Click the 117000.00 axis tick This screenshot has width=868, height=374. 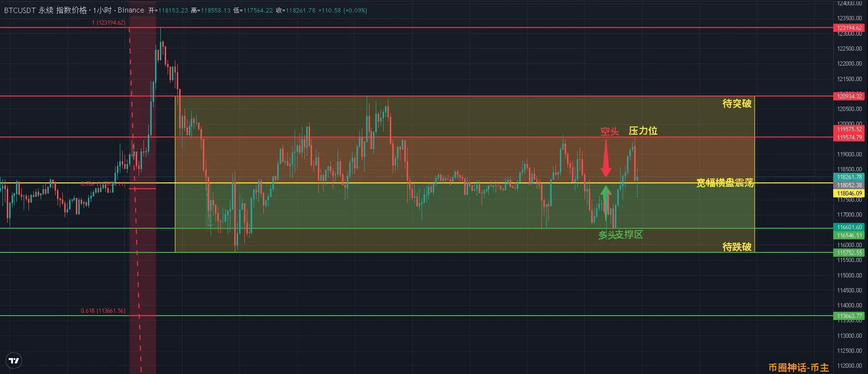point(850,215)
